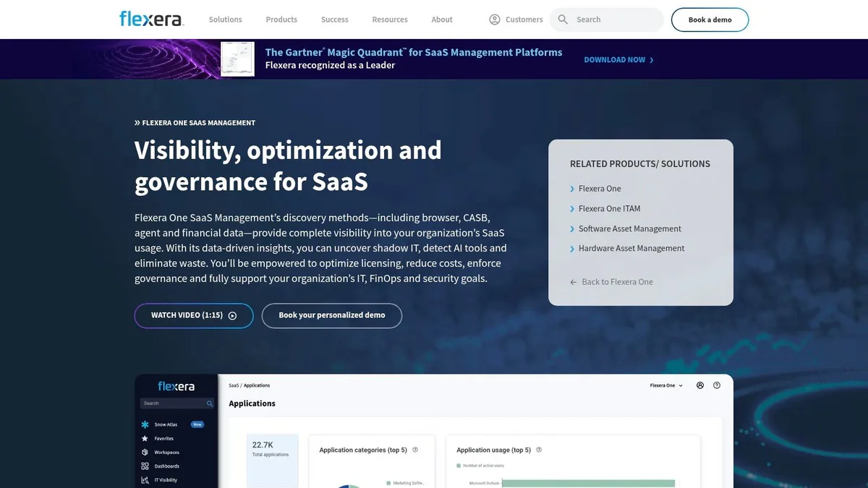The width and height of the screenshot is (868, 488).
Task: Click the Snow Atlas snowflake icon
Action: (145, 424)
